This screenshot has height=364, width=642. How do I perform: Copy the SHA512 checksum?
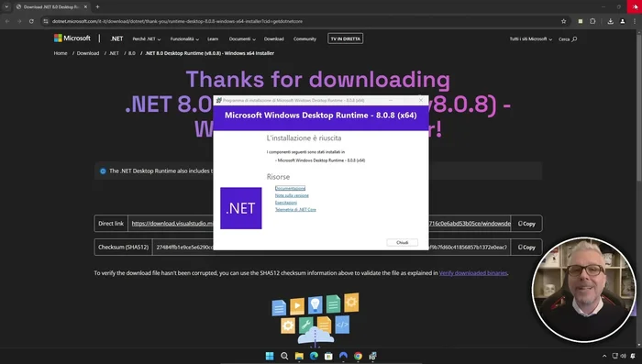coord(526,248)
